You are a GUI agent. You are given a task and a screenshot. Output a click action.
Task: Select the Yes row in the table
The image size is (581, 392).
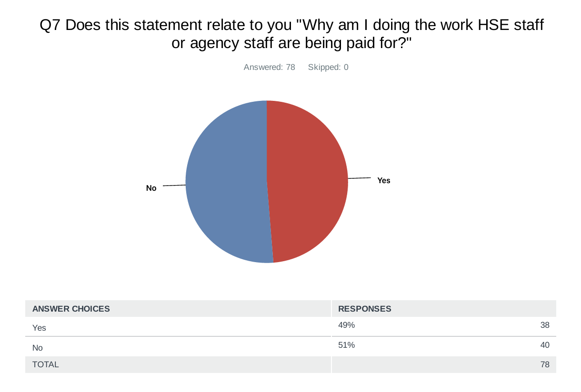point(290,327)
